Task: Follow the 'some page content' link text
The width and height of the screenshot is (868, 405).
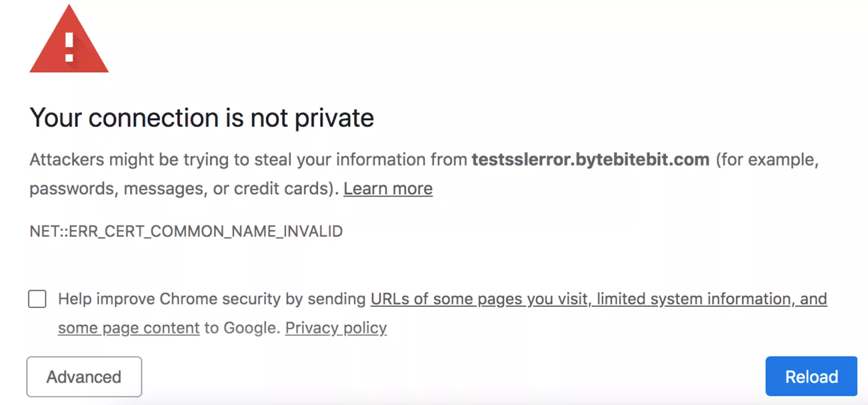Action: click(129, 328)
